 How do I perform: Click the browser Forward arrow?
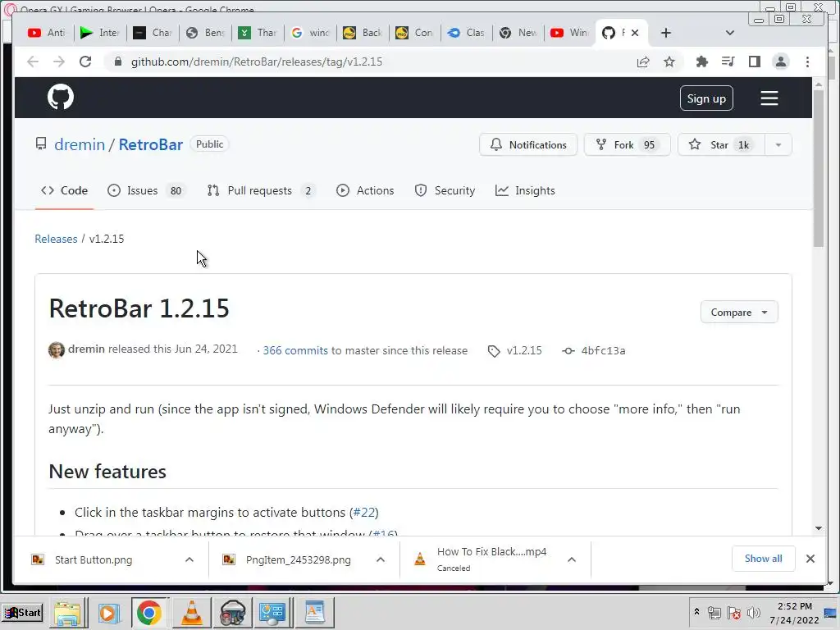(59, 62)
